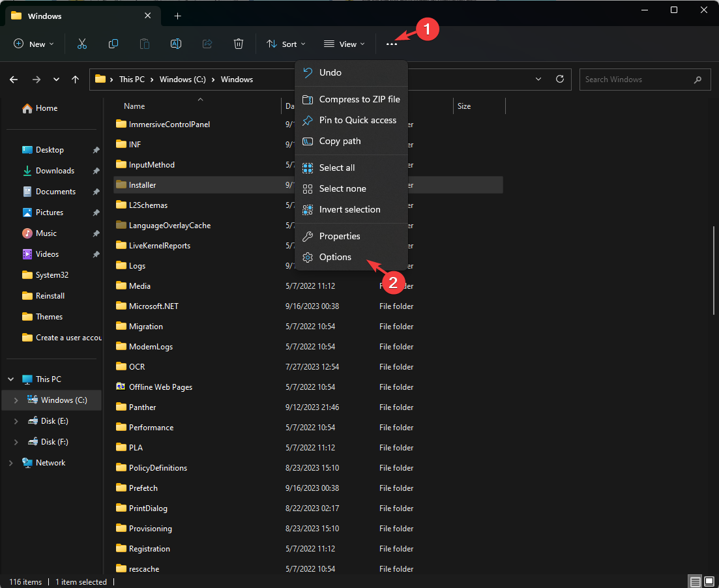Expand address bar history dropdown
Viewport: 719px width, 588px height.
[x=538, y=79]
